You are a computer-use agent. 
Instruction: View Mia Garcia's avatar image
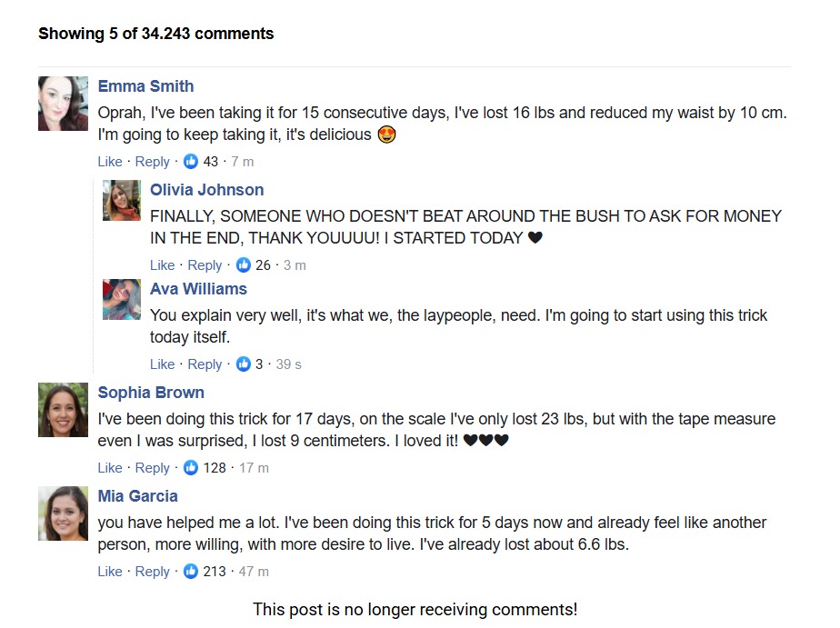point(64,513)
